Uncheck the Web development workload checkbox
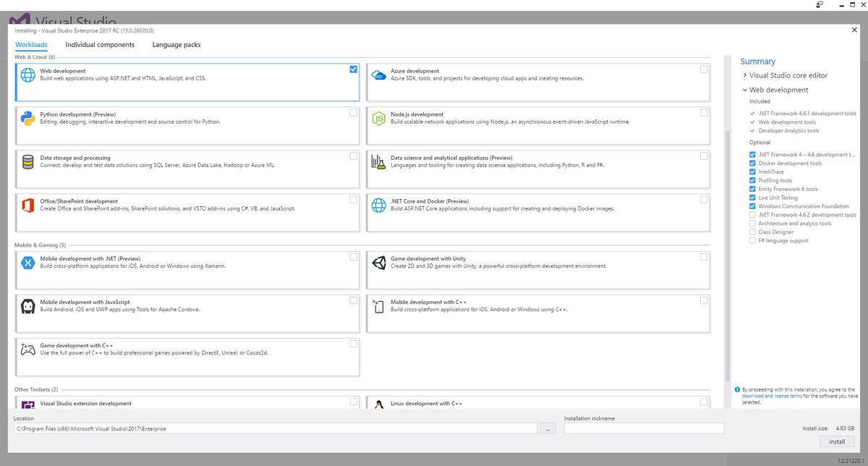This screenshot has height=466, width=868. pyautogui.click(x=353, y=69)
